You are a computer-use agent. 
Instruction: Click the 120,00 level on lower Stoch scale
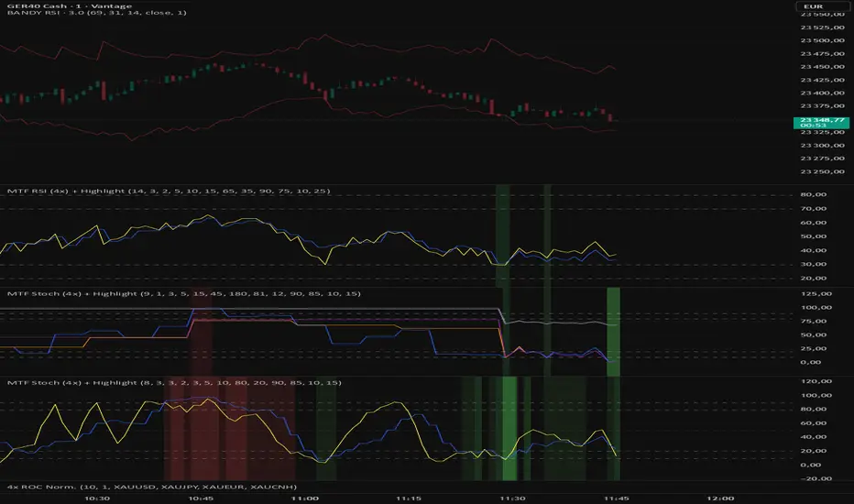tap(816, 381)
